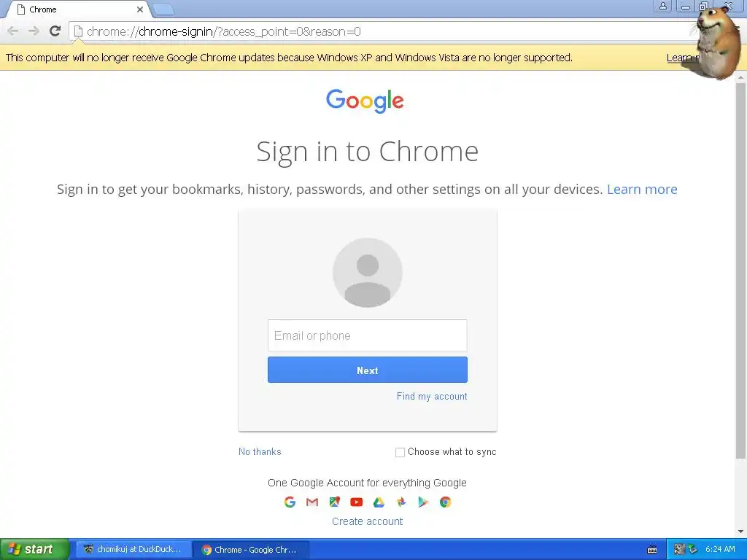This screenshot has height=560, width=747.
Task: Open the Create account link
Action: (x=368, y=521)
